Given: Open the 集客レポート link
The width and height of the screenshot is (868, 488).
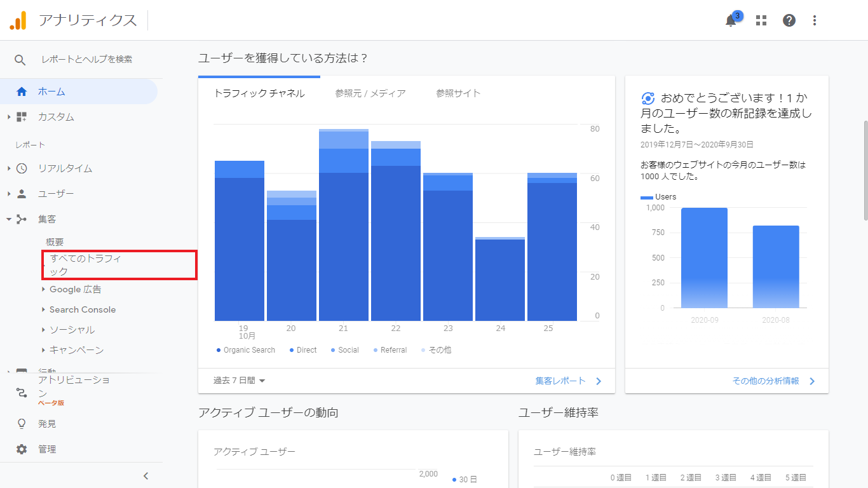Looking at the screenshot, I should (x=567, y=381).
